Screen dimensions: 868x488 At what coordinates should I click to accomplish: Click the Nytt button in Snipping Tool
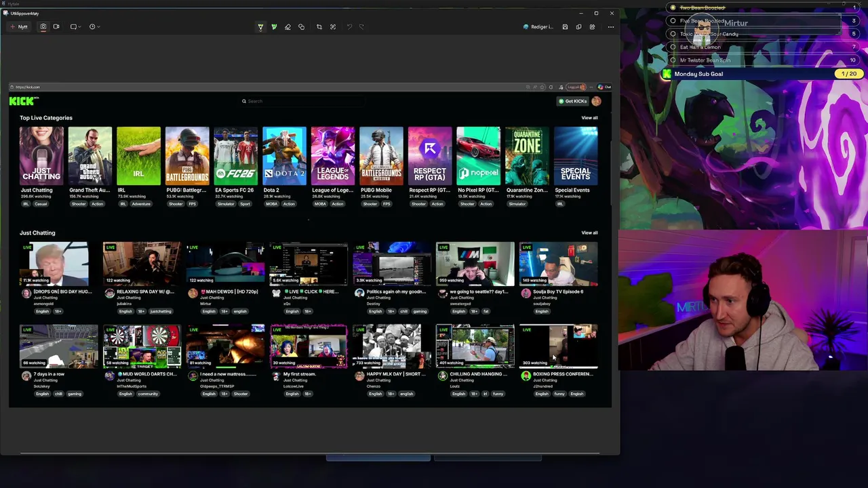(19, 26)
